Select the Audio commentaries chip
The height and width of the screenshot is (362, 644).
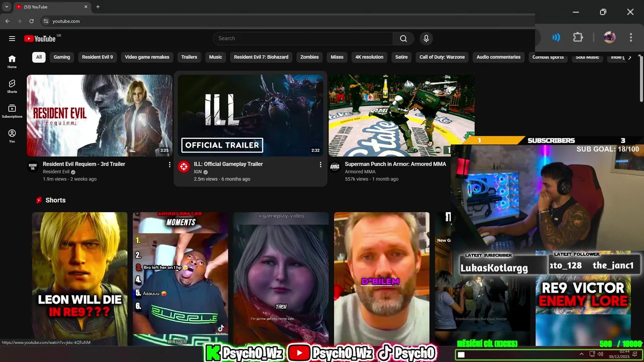tap(499, 57)
